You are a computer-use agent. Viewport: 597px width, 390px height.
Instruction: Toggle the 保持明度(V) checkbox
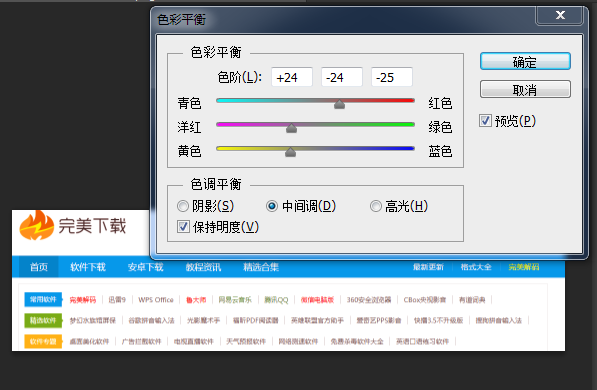pos(183,227)
